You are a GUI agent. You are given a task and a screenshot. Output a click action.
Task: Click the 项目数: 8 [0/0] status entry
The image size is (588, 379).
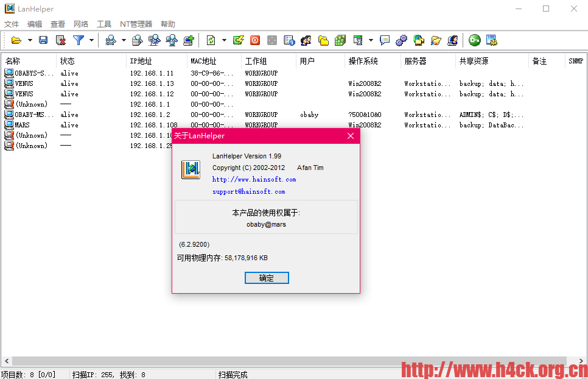pyautogui.click(x=28, y=375)
